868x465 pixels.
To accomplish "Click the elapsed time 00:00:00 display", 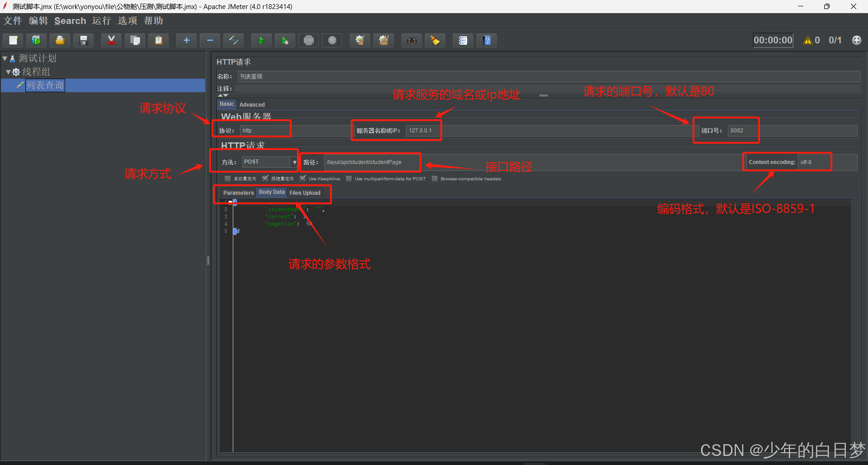I will coord(773,40).
